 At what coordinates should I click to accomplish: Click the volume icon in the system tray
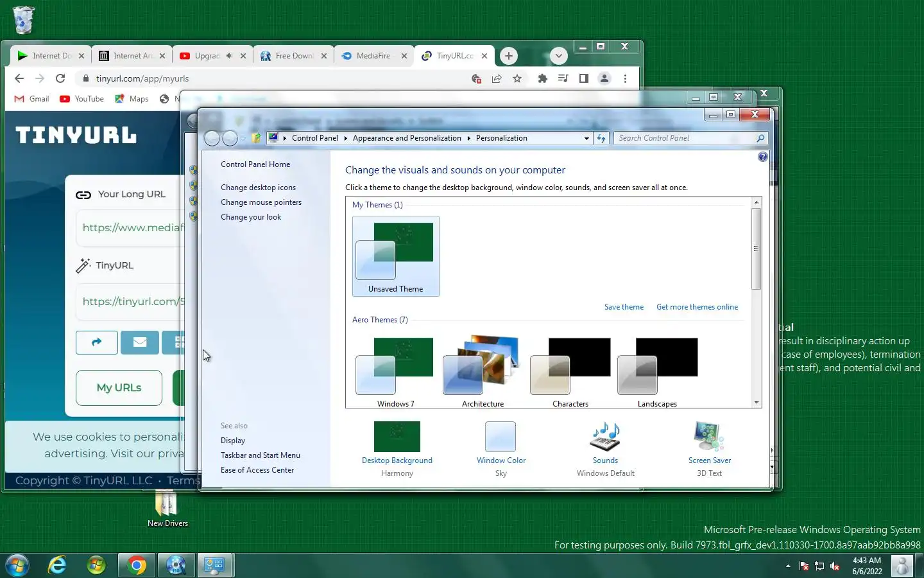pyautogui.click(x=835, y=566)
